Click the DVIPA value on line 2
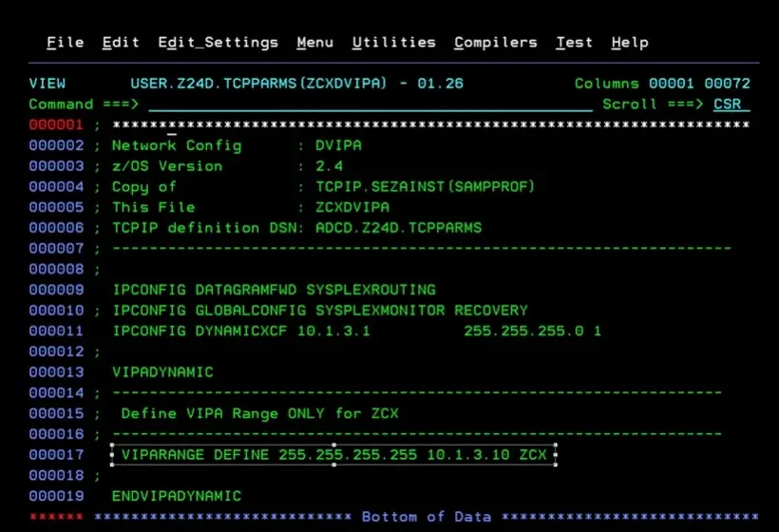 coord(338,145)
